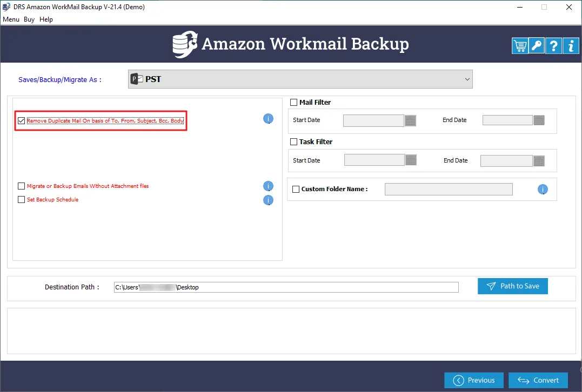
Task: Show info for Set Backup Schedule option
Action: click(268, 200)
